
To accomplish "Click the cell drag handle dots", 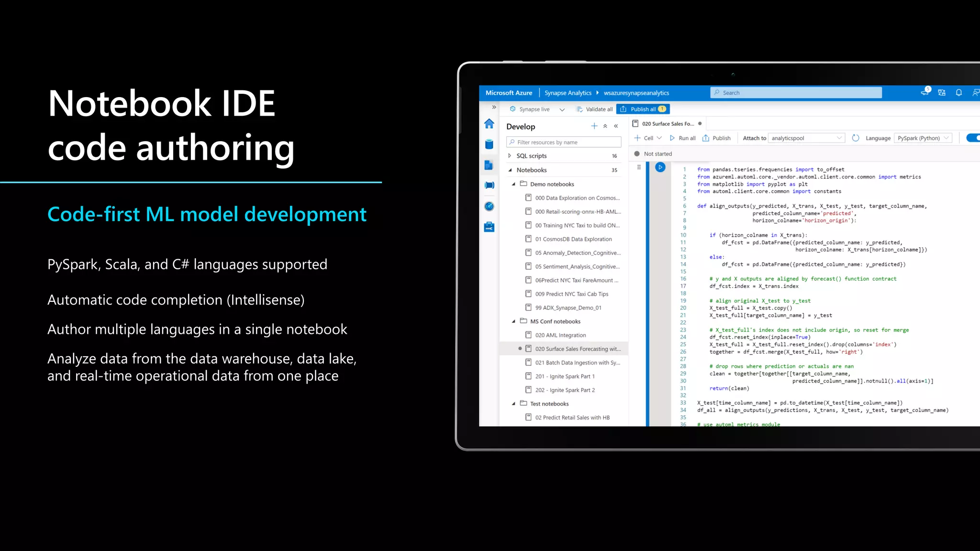I will tap(639, 167).
